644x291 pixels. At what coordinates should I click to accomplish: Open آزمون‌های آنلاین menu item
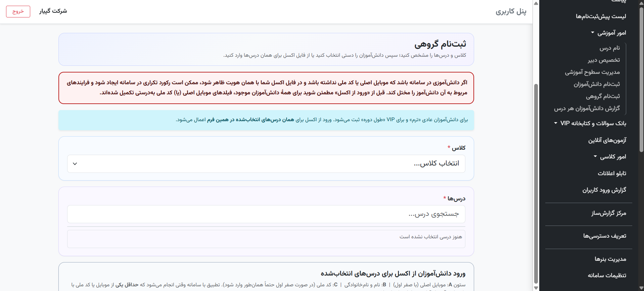607,140
